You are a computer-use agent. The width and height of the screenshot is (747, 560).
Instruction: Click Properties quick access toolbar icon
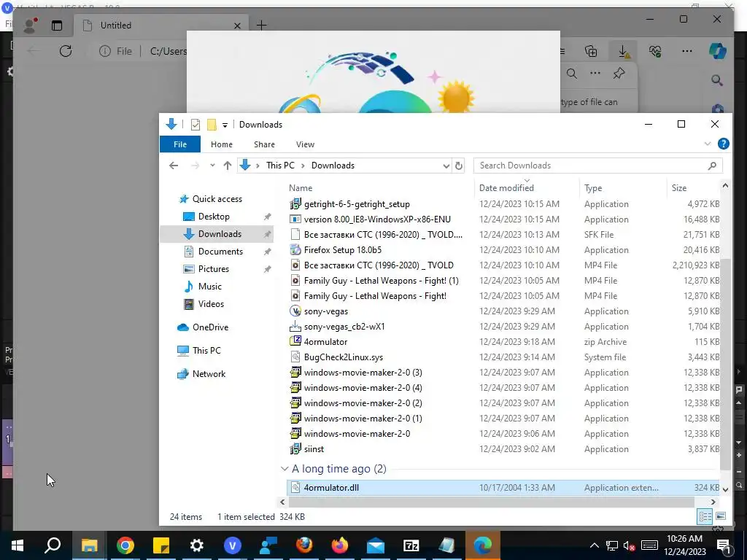tap(196, 125)
